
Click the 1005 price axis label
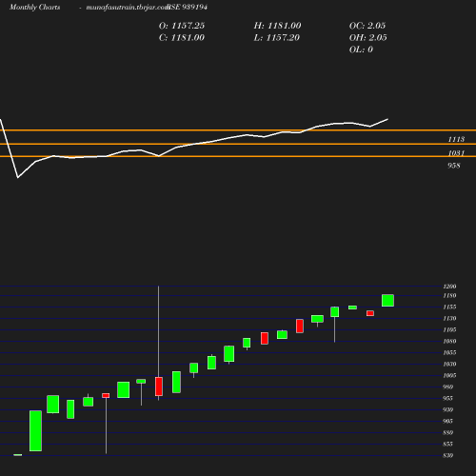click(x=449, y=376)
